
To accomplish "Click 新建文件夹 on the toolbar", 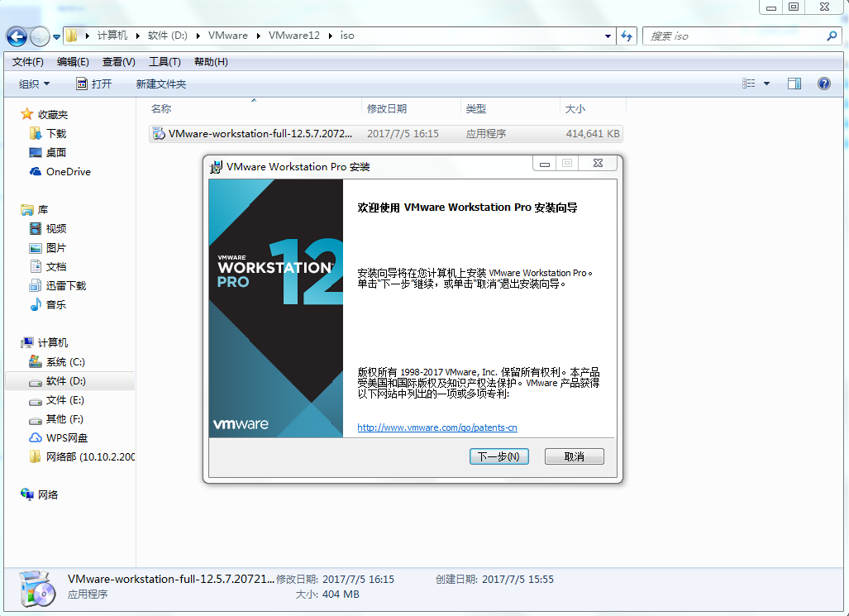I will [x=160, y=84].
